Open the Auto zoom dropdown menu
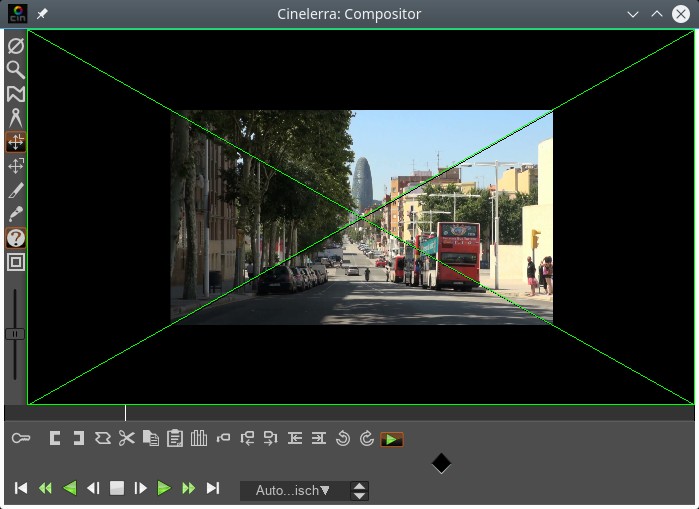 [x=293, y=490]
